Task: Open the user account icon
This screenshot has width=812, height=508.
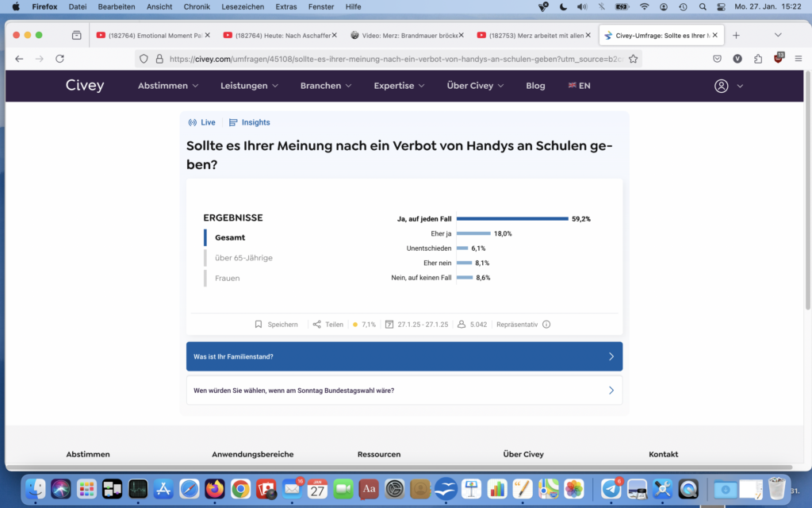Action: pyautogui.click(x=721, y=86)
